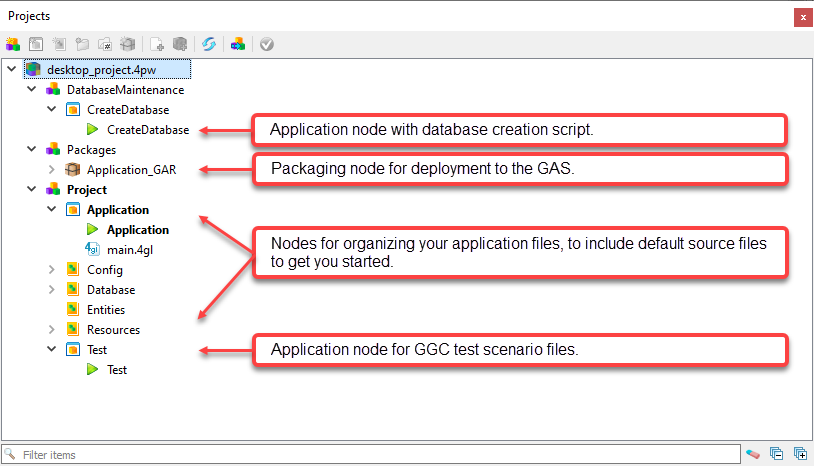Select the main.4gl source file
This screenshot has width=814, height=466.
point(127,250)
